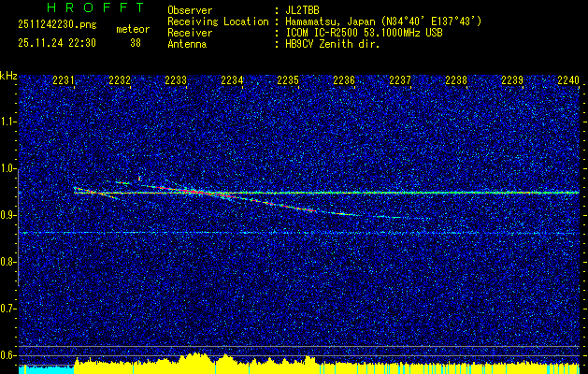Select the 2240 time marker
This screenshot has height=374, width=588.
point(568,81)
